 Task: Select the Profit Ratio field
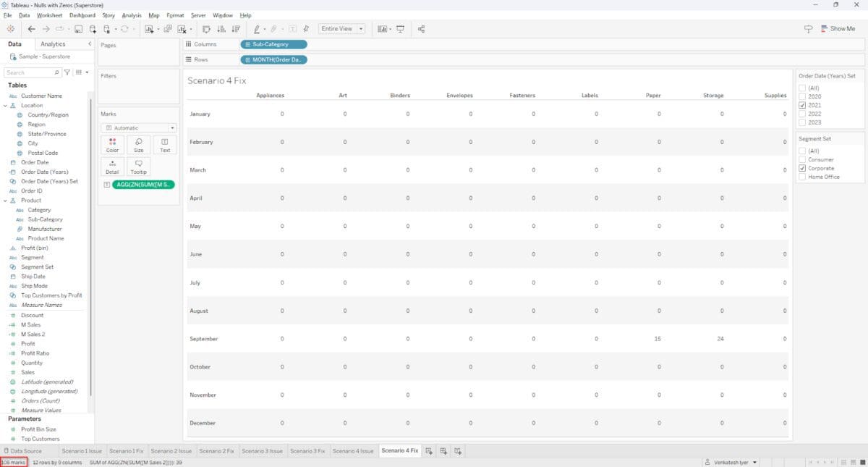[x=35, y=353]
